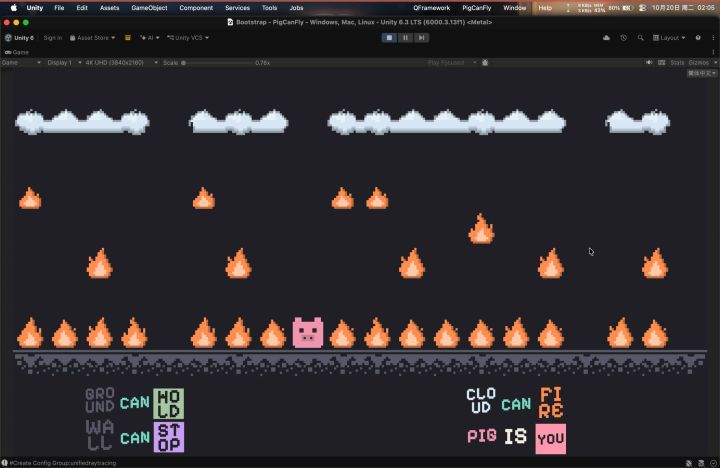Click the YOU word block

point(551,439)
